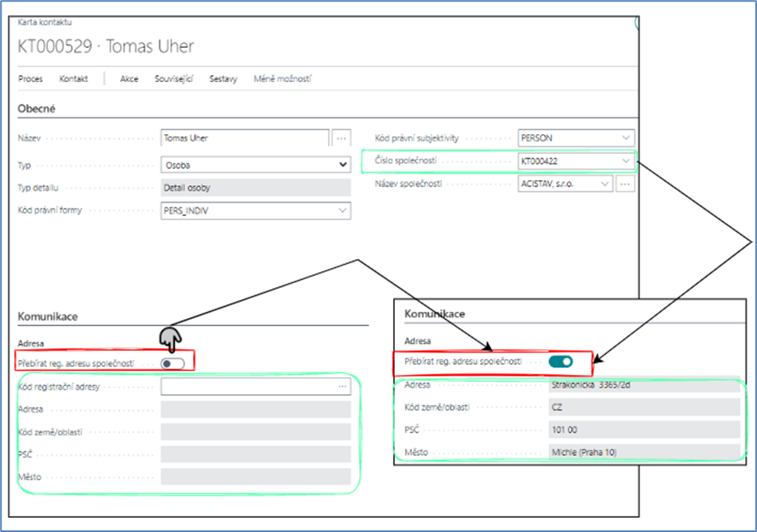Viewport: 757px width, 532px height.
Task: Open the Proces menu
Action: (x=30, y=79)
